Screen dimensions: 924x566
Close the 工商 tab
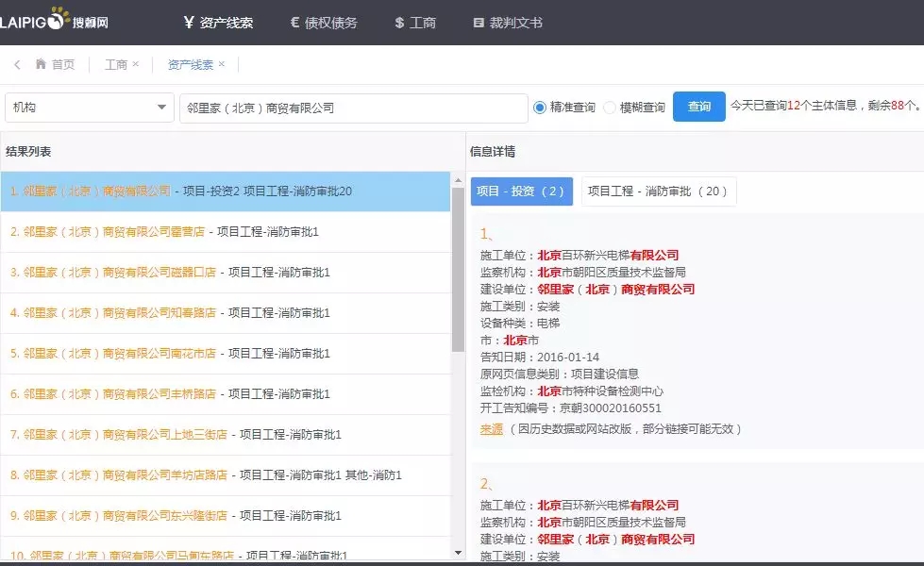[x=135, y=65]
